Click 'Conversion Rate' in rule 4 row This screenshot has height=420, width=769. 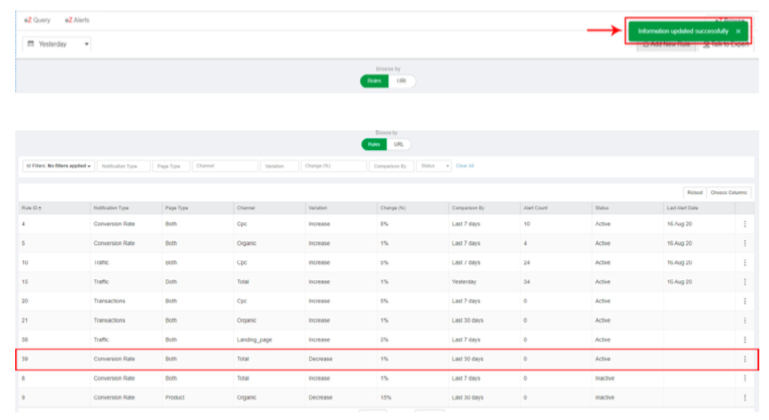point(114,224)
